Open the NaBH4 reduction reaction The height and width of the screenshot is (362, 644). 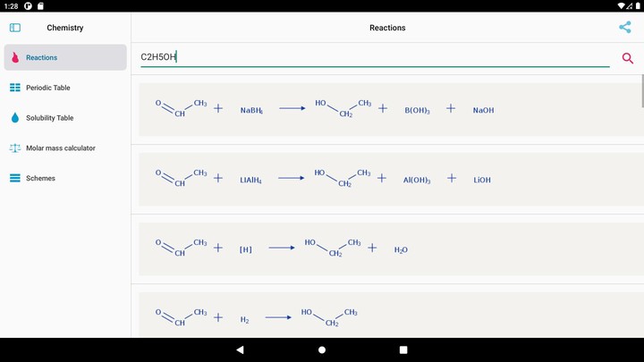click(391, 110)
